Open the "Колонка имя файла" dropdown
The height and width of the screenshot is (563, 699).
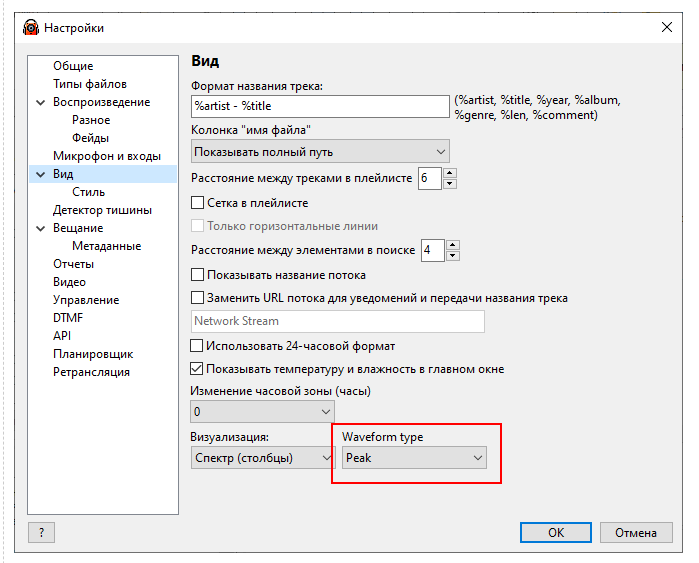pos(319,152)
